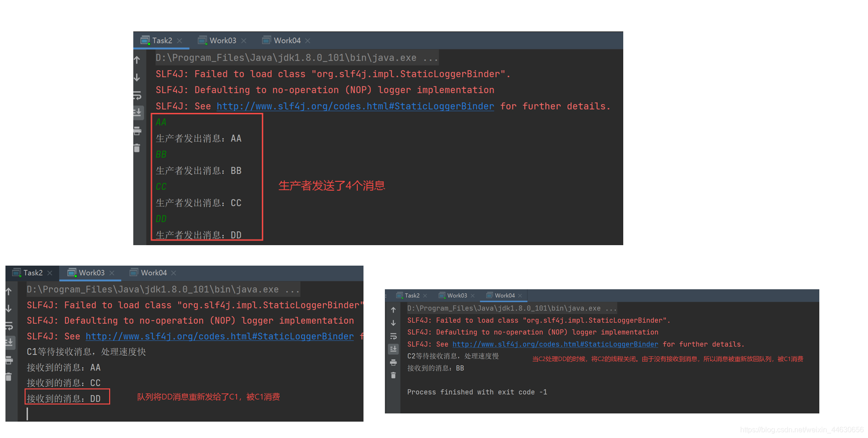Close the Work03 tab in the C2 console
The height and width of the screenshot is (438, 868).
tap(473, 296)
